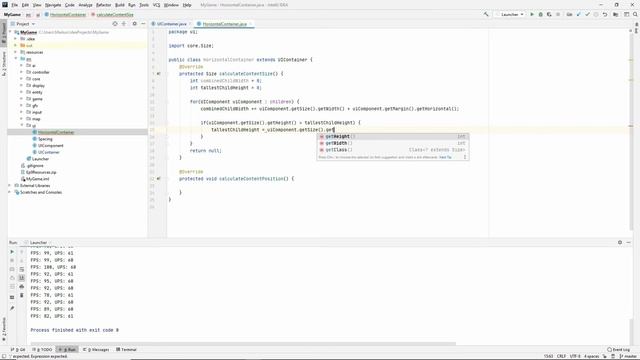This screenshot has width=640, height=360.
Task: Hide the Run panel minus icon
Action: click(629, 242)
